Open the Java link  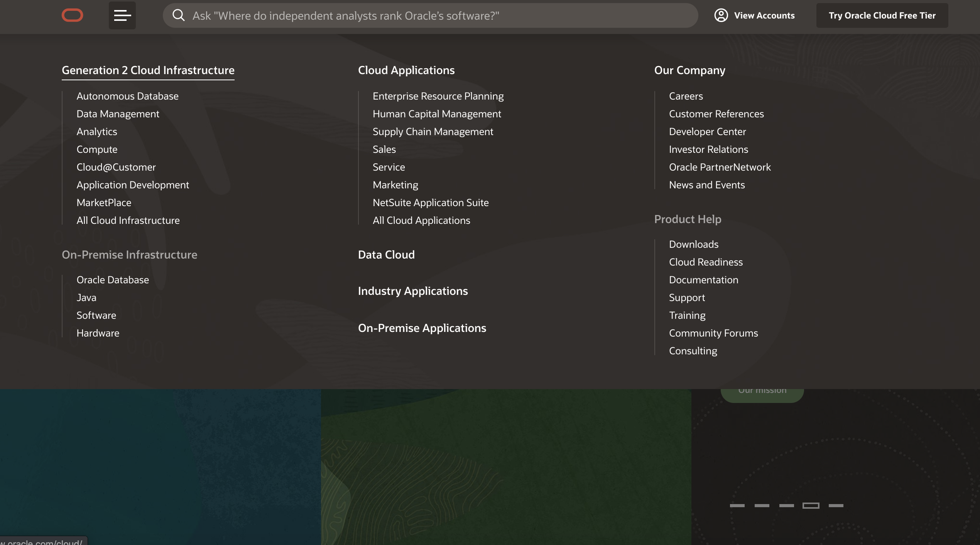(x=86, y=298)
